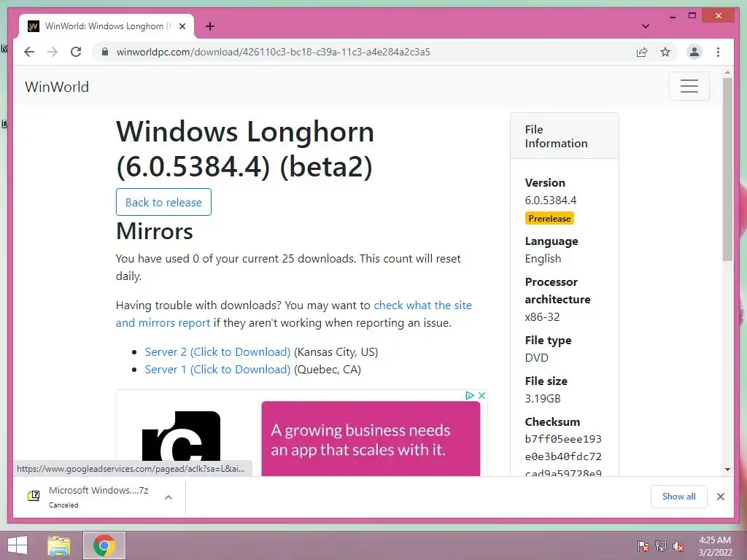Click the Back to release button
Image resolution: width=747 pixels, height=560 pixels.
163,202
